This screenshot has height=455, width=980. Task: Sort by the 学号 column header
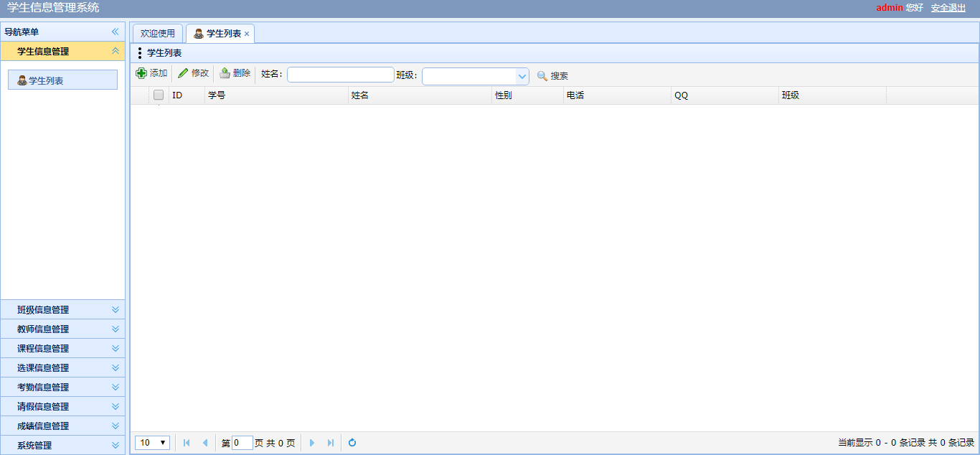click(x=276, y=95)
